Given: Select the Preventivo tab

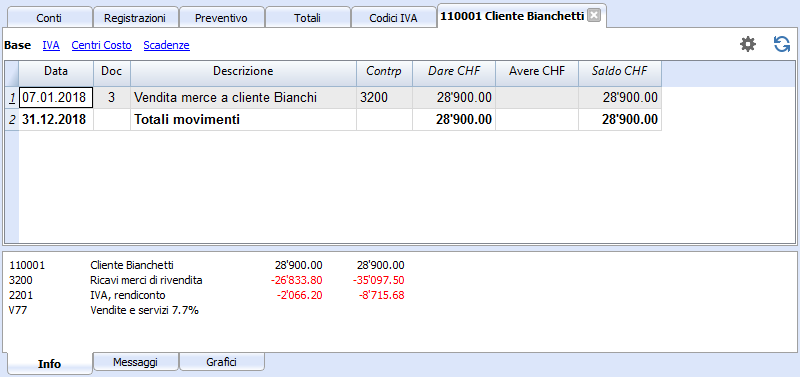Looking at the screenshot, I should tap(221, 18).
